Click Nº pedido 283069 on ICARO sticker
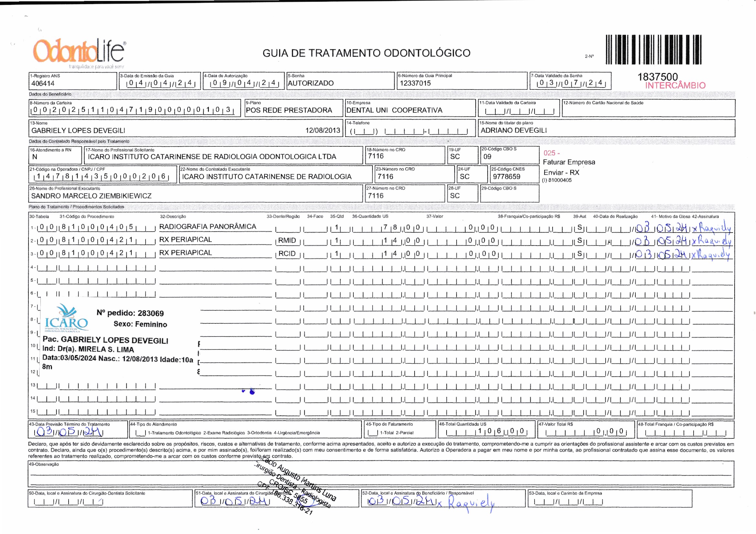This screenshot has width=756, height=534. [130, 313]
